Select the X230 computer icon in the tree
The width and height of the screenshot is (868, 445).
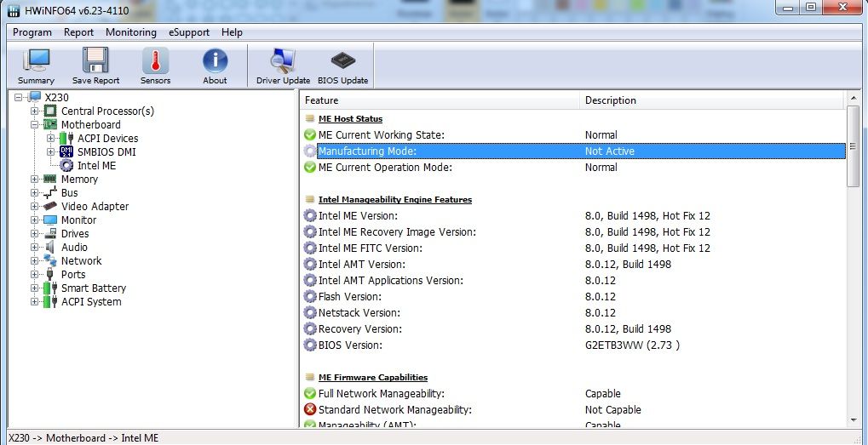pyautogui.click(x=35, y=97)
